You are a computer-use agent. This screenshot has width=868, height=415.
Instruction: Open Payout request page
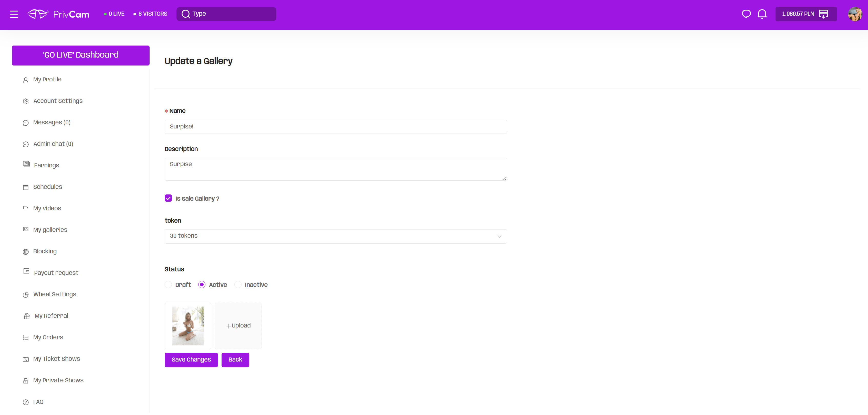tap(56, 273)
